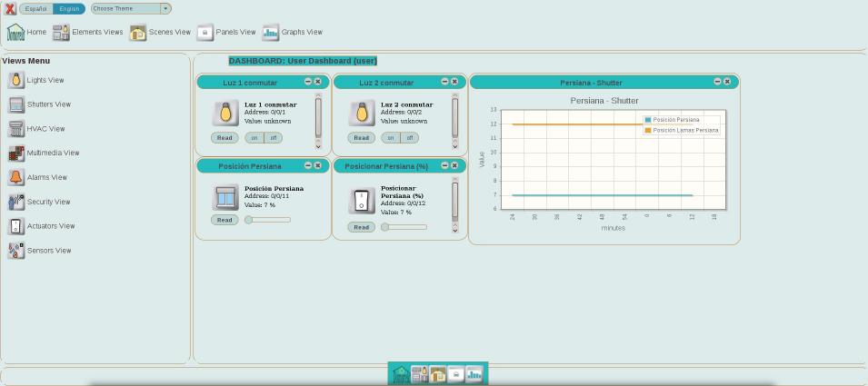Close the Posicionar Persiana (%) panel

click(x=454, y=165)
